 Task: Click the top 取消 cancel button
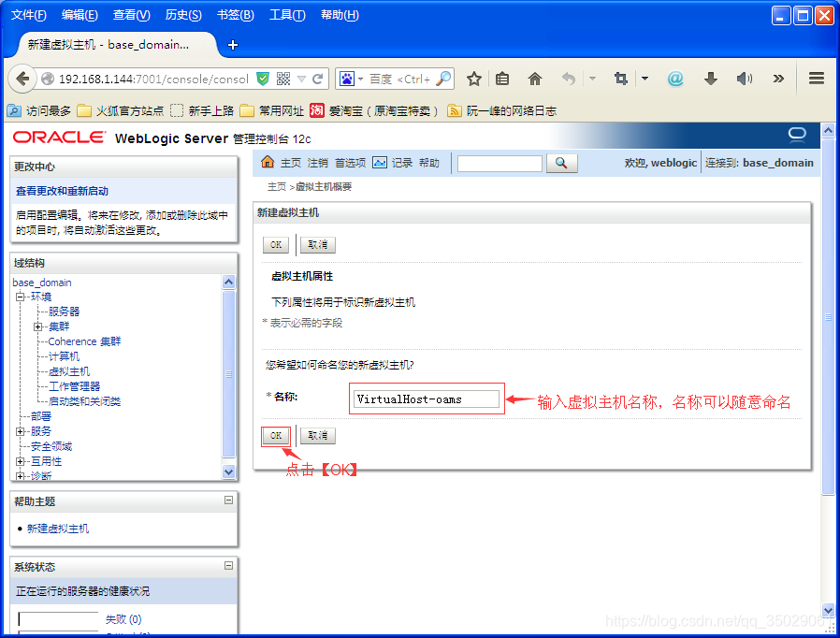pyautogui.click(x=318, y=245)
